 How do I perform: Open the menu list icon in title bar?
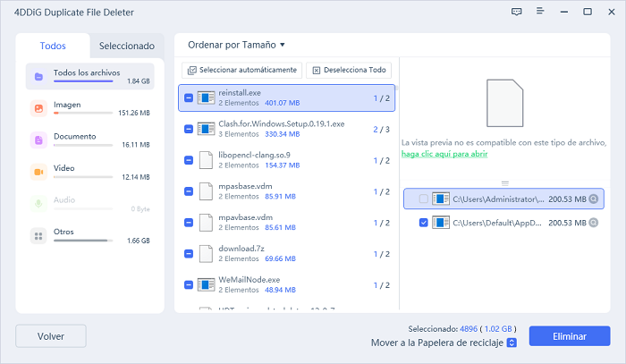540,11
